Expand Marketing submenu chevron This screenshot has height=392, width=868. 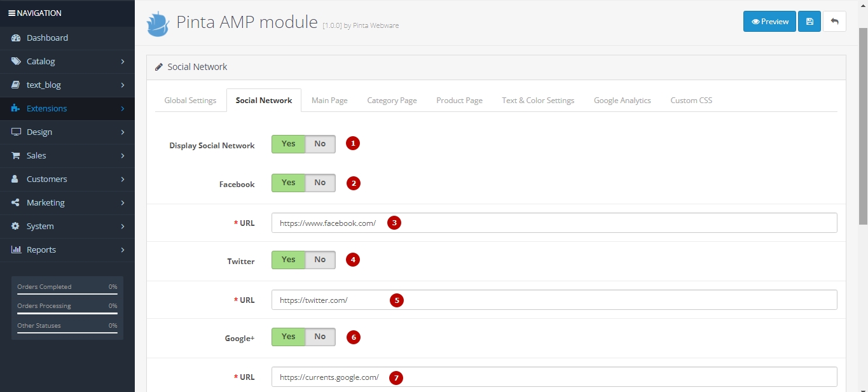123,203
